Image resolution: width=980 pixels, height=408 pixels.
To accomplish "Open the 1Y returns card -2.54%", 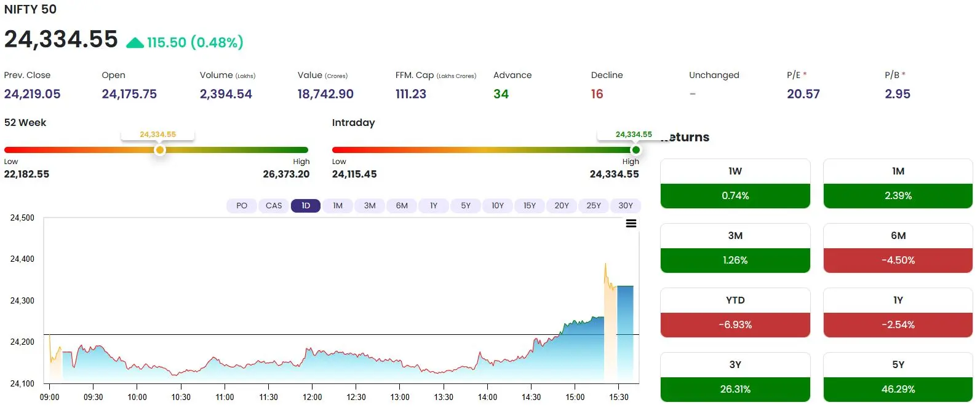I will pyautogui.click(x=898, y=313).
